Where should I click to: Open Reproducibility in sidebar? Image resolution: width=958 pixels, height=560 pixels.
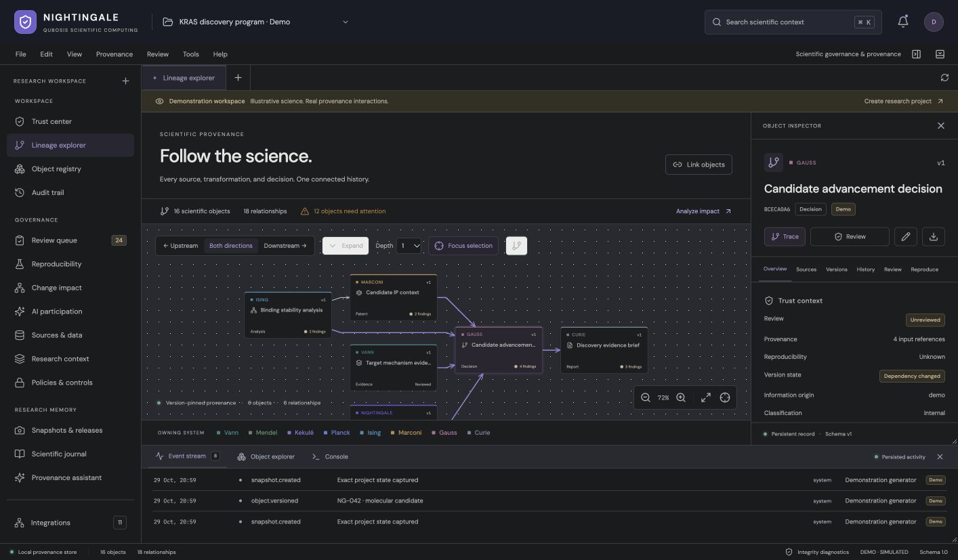coord(70,264)
